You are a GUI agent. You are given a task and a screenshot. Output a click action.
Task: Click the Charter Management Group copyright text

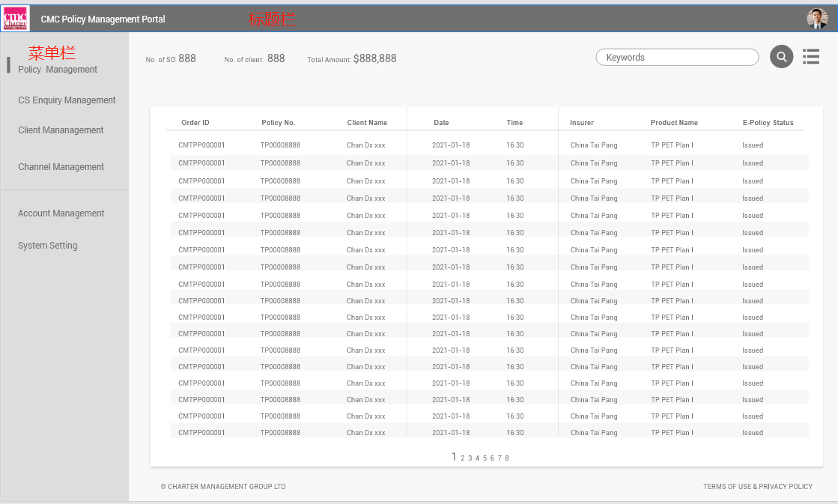(x=223, y=486)
